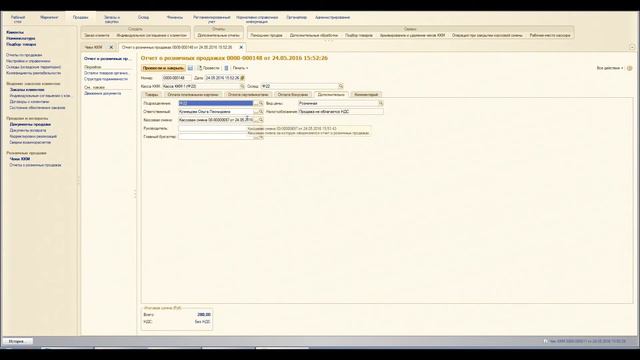Click the Налогообложение field
The image size is (640, 360).
pyautogui.click(x=341, y=111)
